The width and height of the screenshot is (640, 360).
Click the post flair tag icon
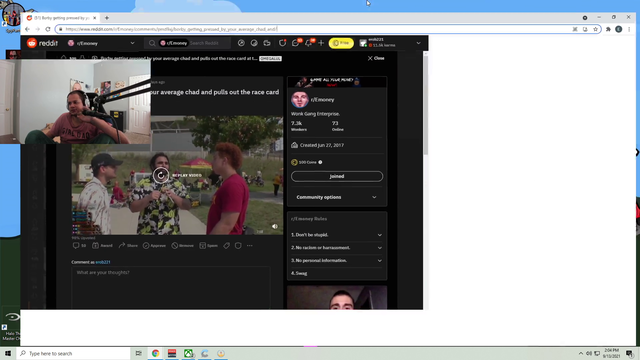pyautogui.click(x=227, y=245)
